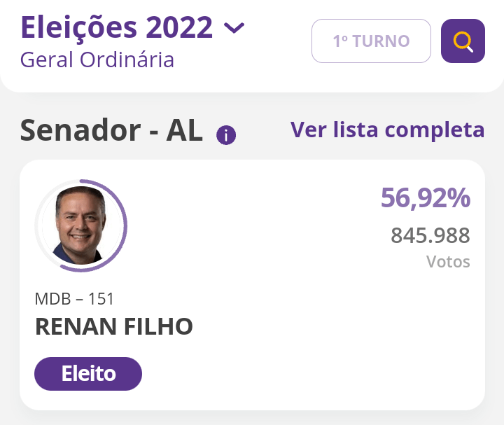The image size is (504, 425).
Task: Click the Senador heading word
Action: pyautogui.click(x=78, y=130)
